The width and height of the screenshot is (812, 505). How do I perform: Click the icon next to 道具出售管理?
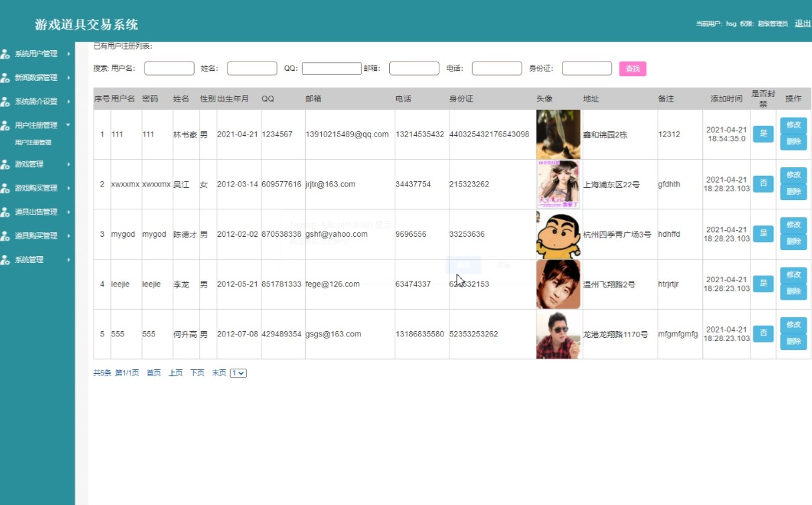(x=5, y=212)
